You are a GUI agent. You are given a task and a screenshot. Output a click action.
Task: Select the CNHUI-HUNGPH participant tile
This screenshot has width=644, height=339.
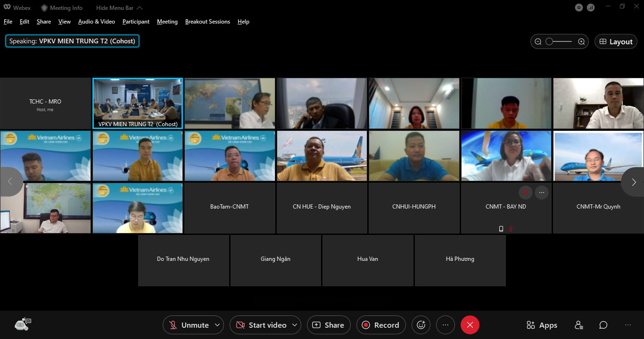[413, 208]
